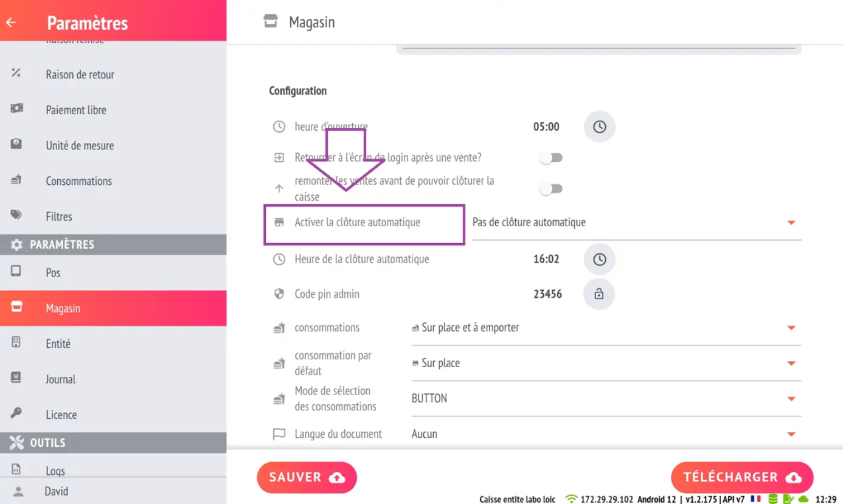Open the consommations dropdown Sur place et à emporter
Screen dimensions: 843x504
point(606,328)
